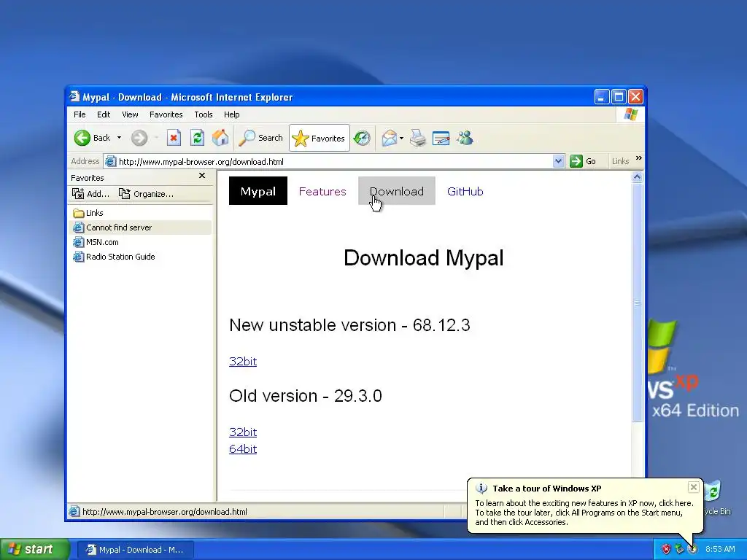Maximize the Internet Explorer window
The width and height of the screenshot is (747, 560).
[619, 97]
